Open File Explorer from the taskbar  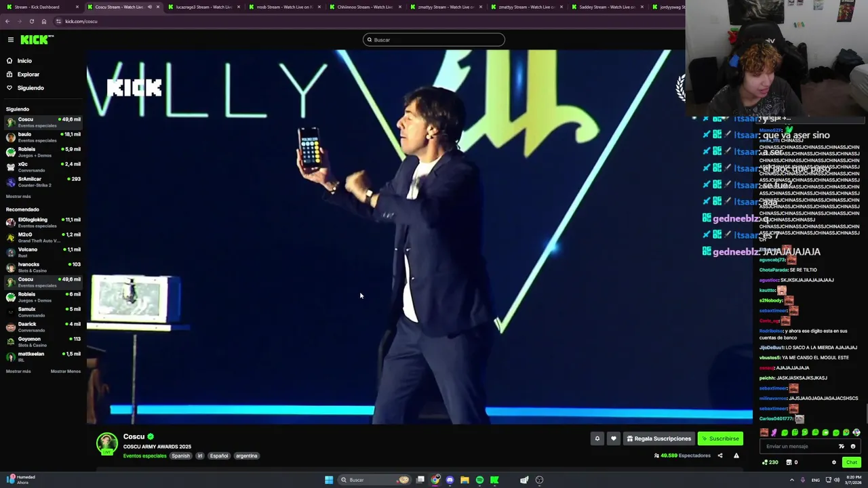click(x=465, y=480)
